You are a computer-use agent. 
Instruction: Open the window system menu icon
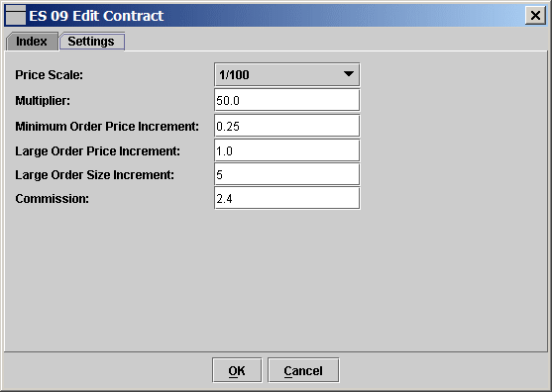16,16
